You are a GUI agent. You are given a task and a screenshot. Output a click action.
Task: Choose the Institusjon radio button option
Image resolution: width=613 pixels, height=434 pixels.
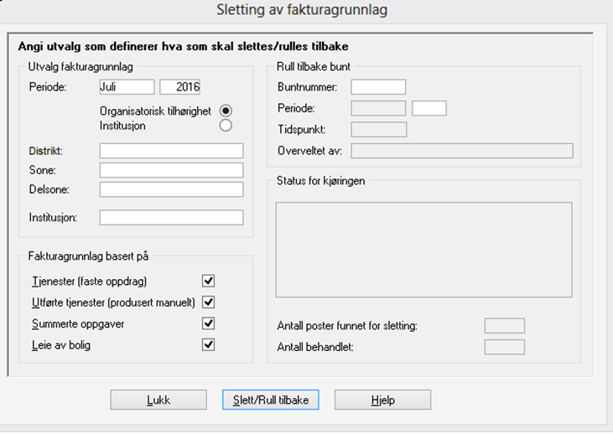[x=225, y=125]
